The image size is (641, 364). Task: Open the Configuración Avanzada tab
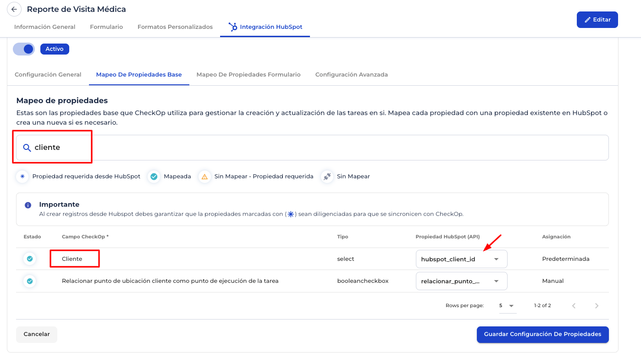coord(351,75)
